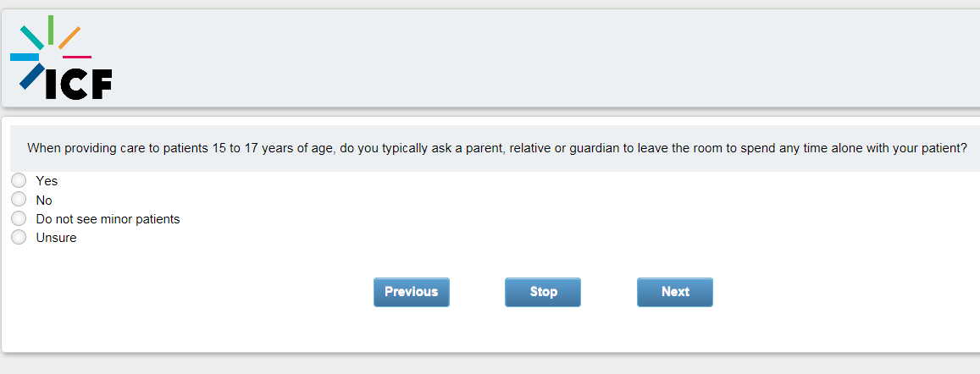This screenshot has height=374, width=980.
Task: Click the pink line in the ICF logo
Action: 77,57
